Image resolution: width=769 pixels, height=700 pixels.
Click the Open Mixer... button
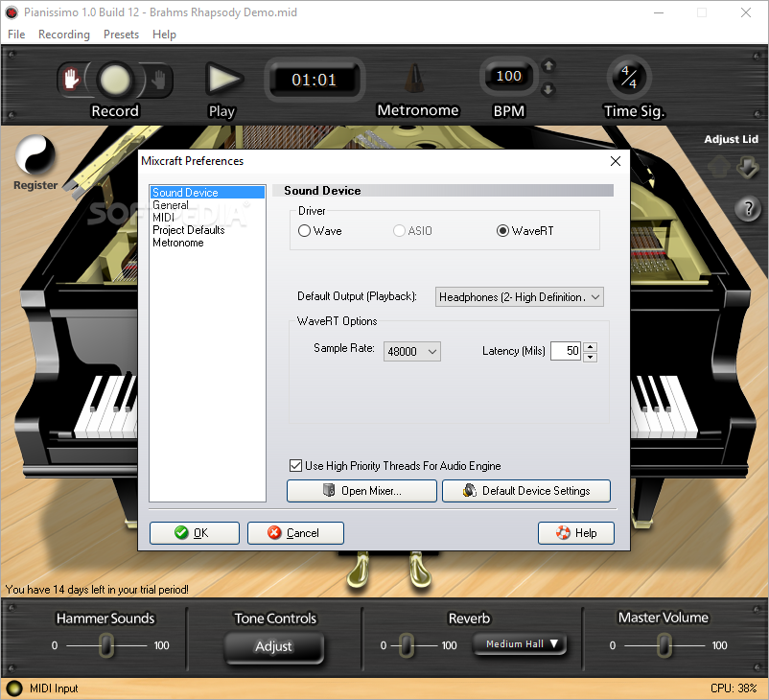click(x=361, y=491)
